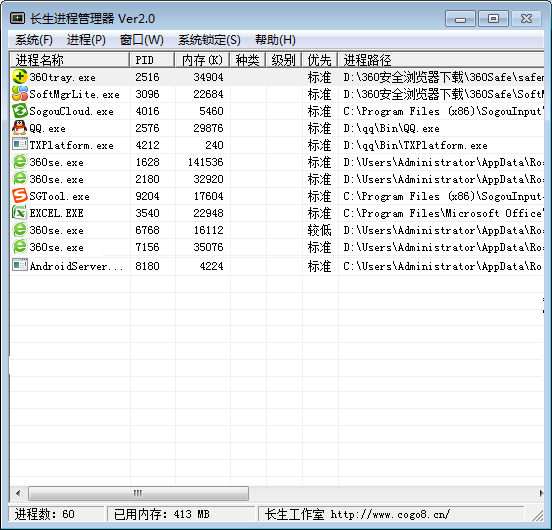Image resolution: width=552 pixels, height=530 pixels.
Task: Minimize the 长生进程管理器 window
Action: (x=460, y=19)
